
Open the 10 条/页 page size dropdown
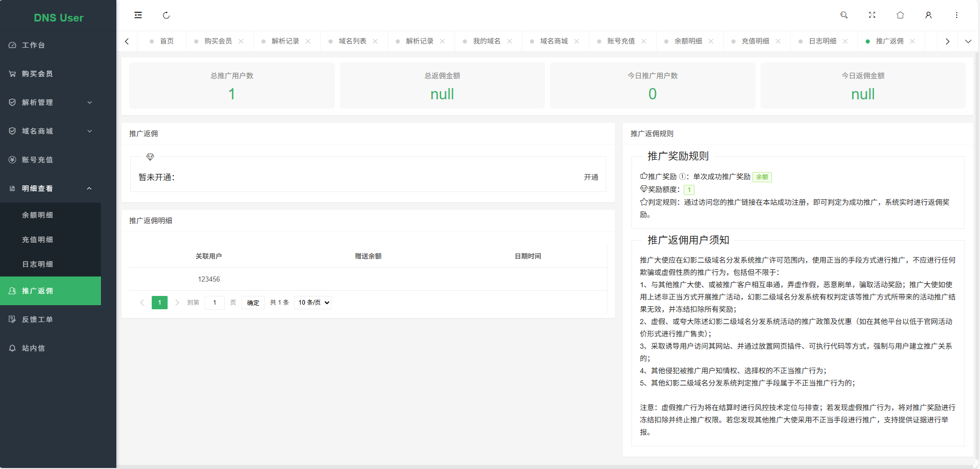[313, 303]
